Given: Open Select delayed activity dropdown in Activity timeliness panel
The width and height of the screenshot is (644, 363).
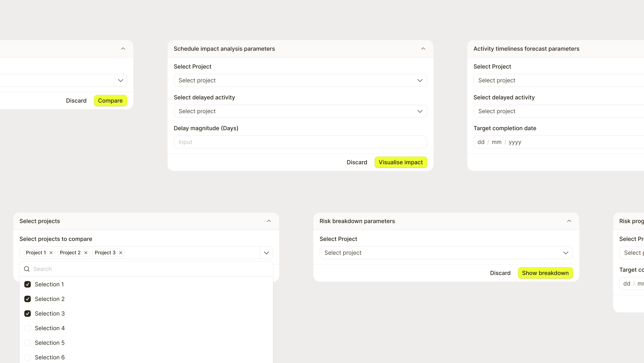Looking at the screenshot, I should point(559,111).
